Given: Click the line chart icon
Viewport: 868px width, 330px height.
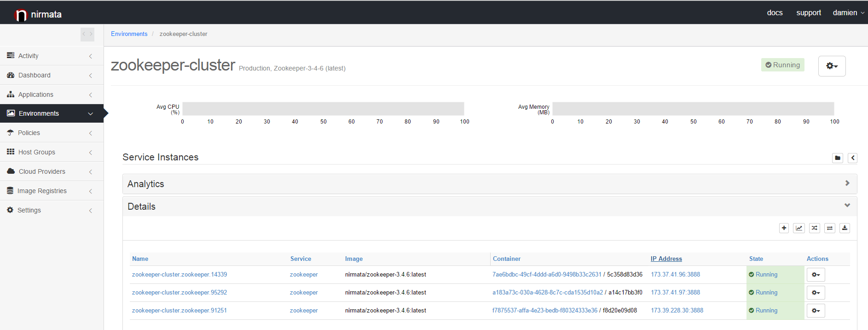Looking at the screenshot, I should (x=799, y=228).
